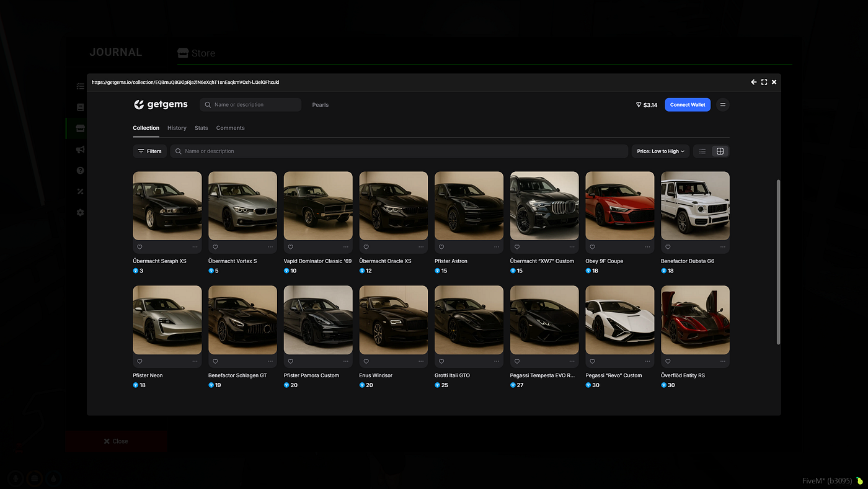The height and width of the screenshot is (489, 868).
Task: Select the Store tab in the Journal window
Action: tap(196, 53)
